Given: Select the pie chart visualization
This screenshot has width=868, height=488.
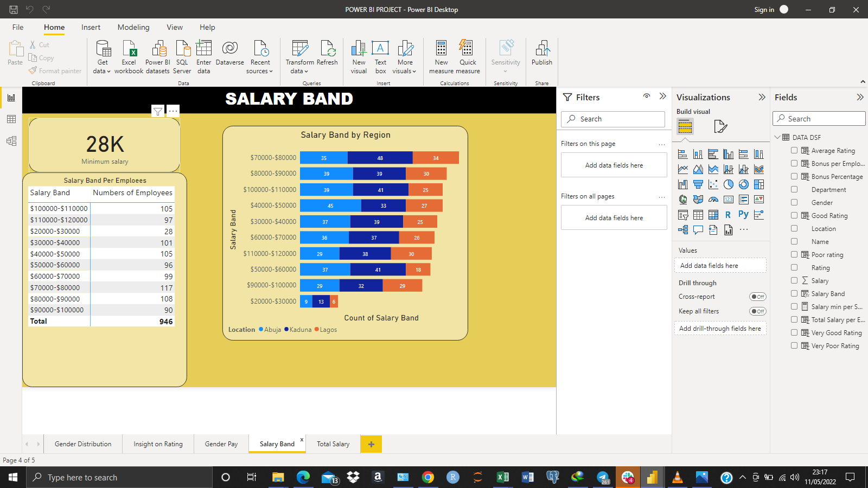Looking at the screenshot, I should (729, 184).
